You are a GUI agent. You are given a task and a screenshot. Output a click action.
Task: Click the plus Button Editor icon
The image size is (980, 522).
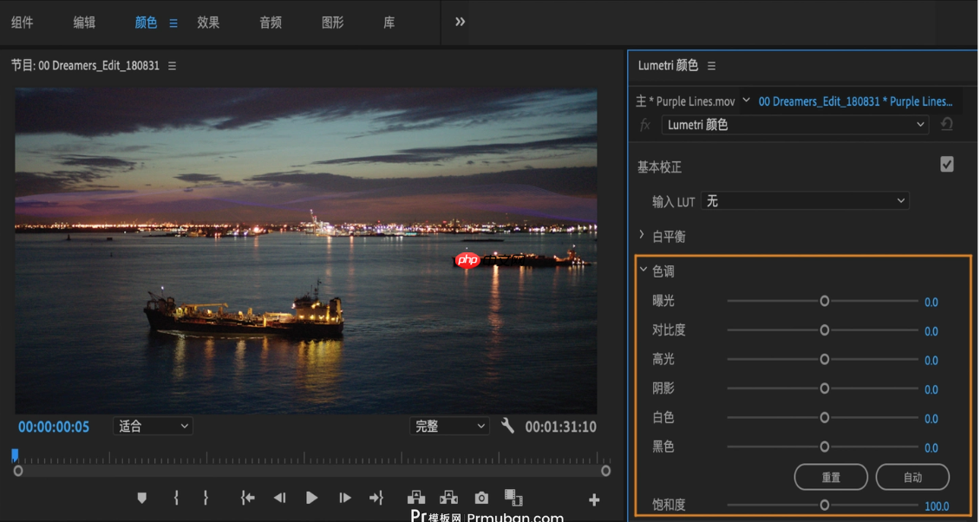[x=594, y=499]
